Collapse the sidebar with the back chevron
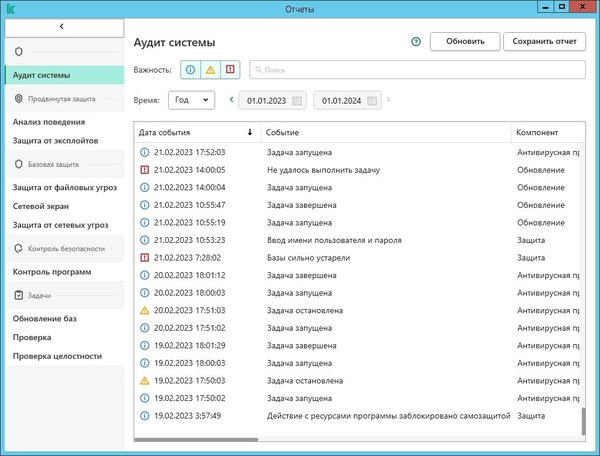The image size is (600, 456). pos(62,24)
